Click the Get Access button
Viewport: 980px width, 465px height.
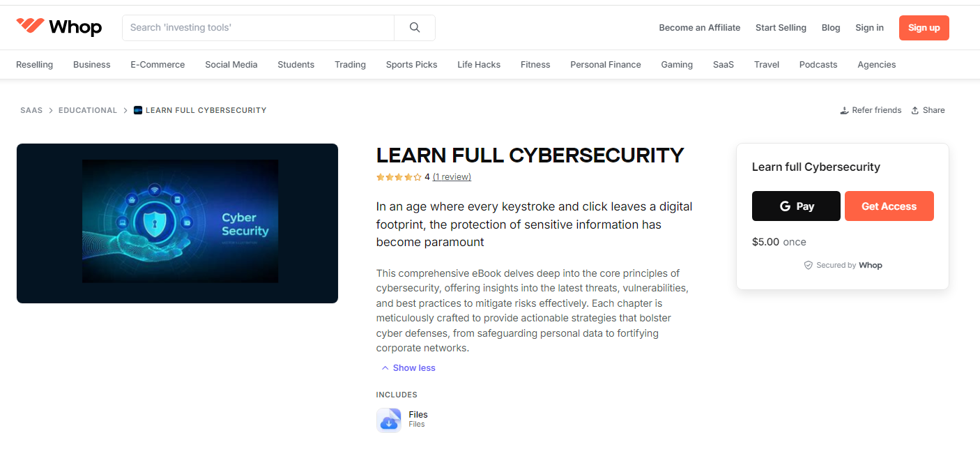pos(889,206)
